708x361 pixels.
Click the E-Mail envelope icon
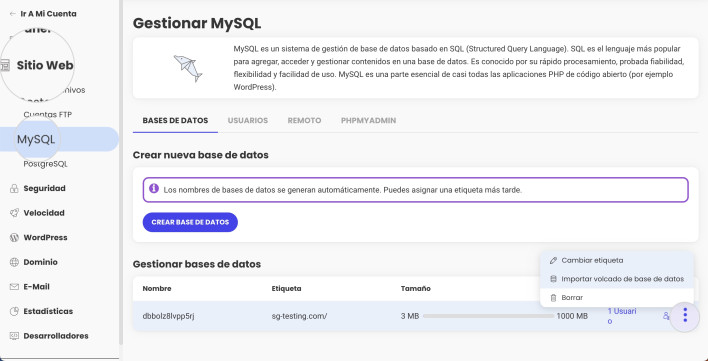point(14,287)
